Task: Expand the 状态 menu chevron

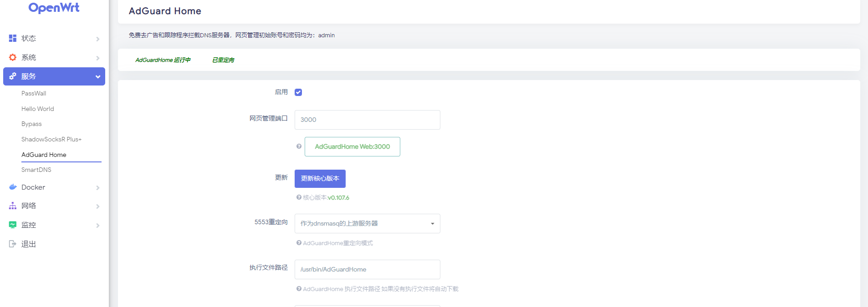Action: 97,39
